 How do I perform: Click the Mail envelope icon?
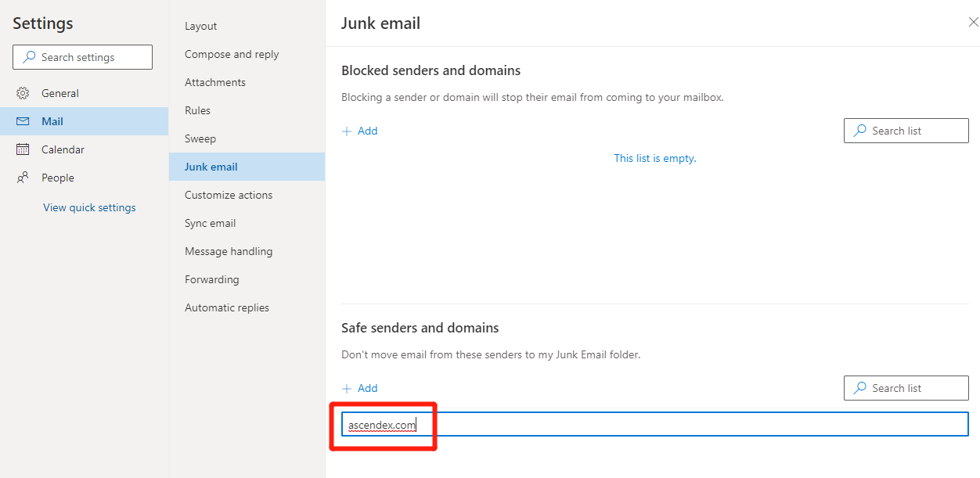(x=23, y=121)
